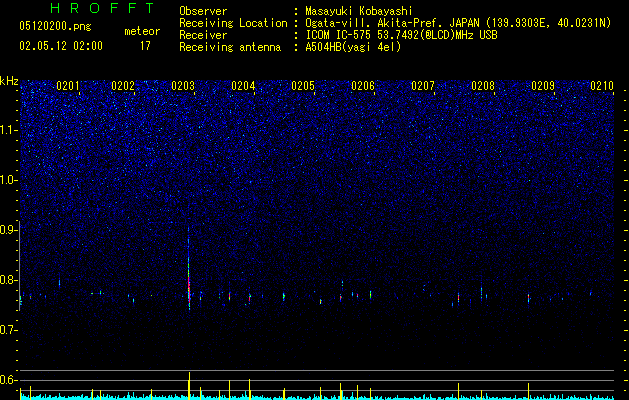629x400 pixels.
Task: Click the 0204 time marker
Action: pos(243,86)
